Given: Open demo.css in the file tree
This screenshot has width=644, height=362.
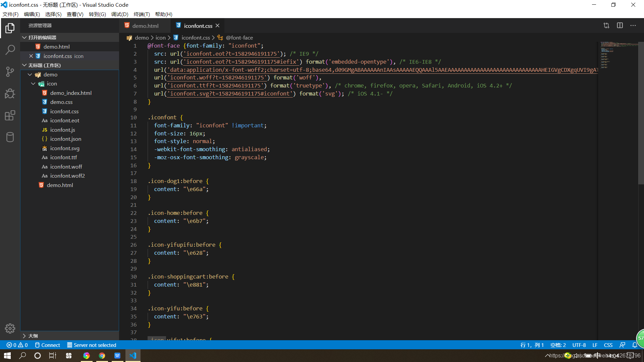Looking at the screenshot, I should (x=69, y=102).
